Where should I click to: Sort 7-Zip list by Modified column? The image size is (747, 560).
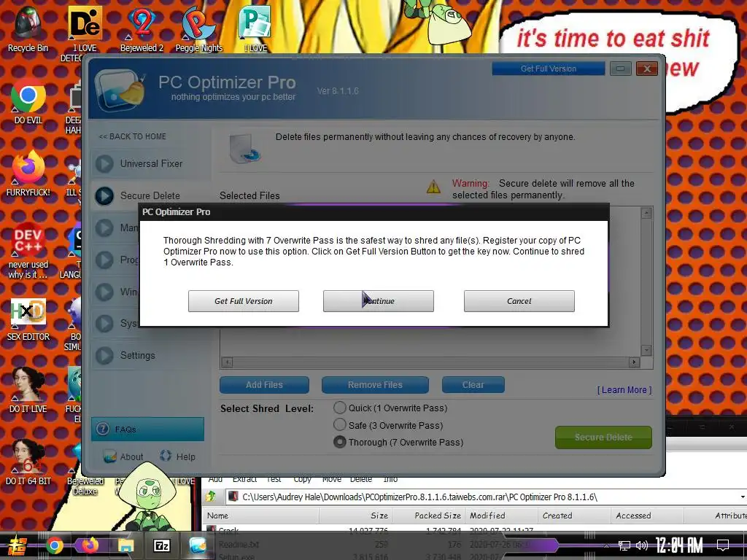(x=502, y=516)
